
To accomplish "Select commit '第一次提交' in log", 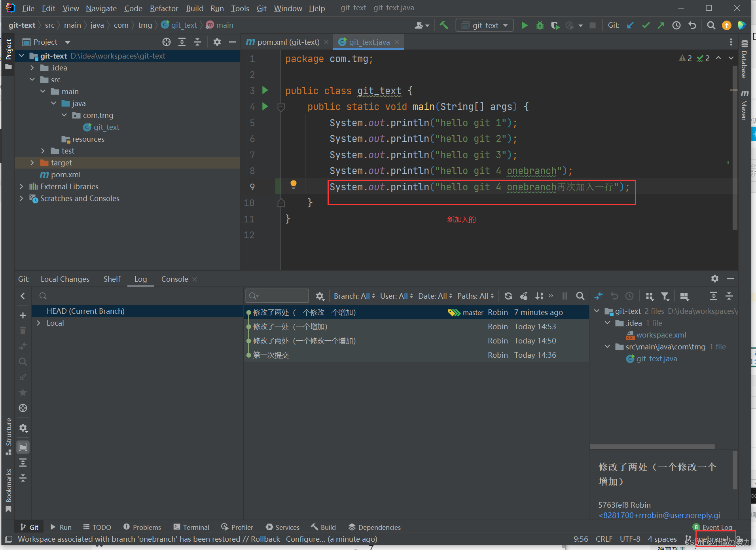I will [416, 355].
